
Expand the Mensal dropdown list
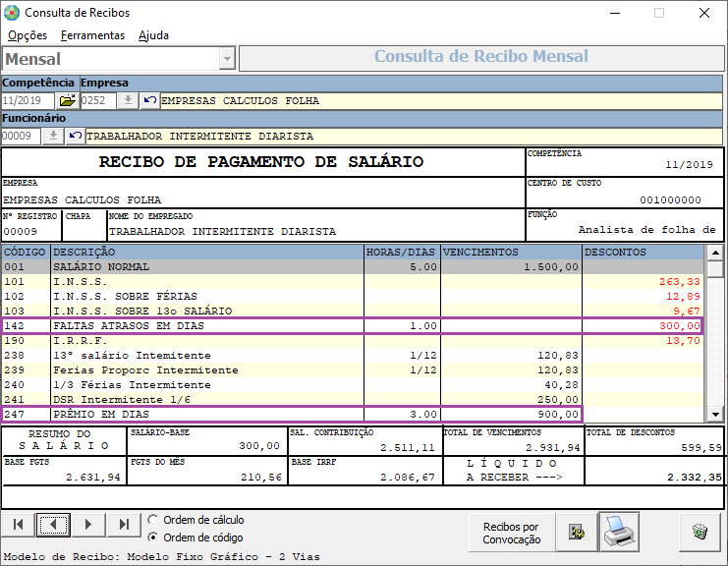[227, 59]
